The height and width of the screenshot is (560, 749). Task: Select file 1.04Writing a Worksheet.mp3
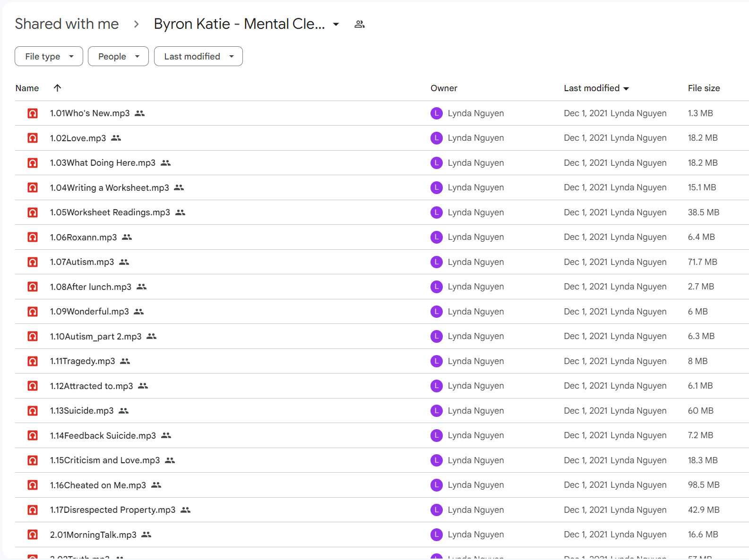110,187
